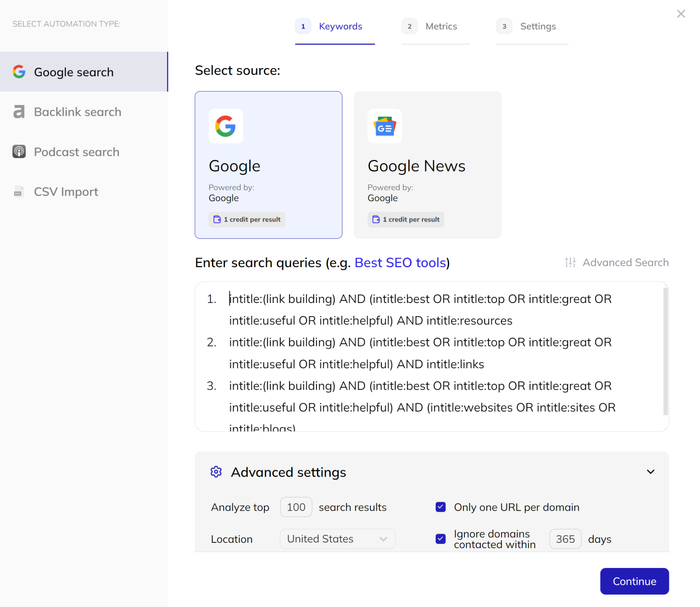Toggle Only one URL per domain checkbox
The width and height of the screenshot is (700, 607).
[440, 507]
